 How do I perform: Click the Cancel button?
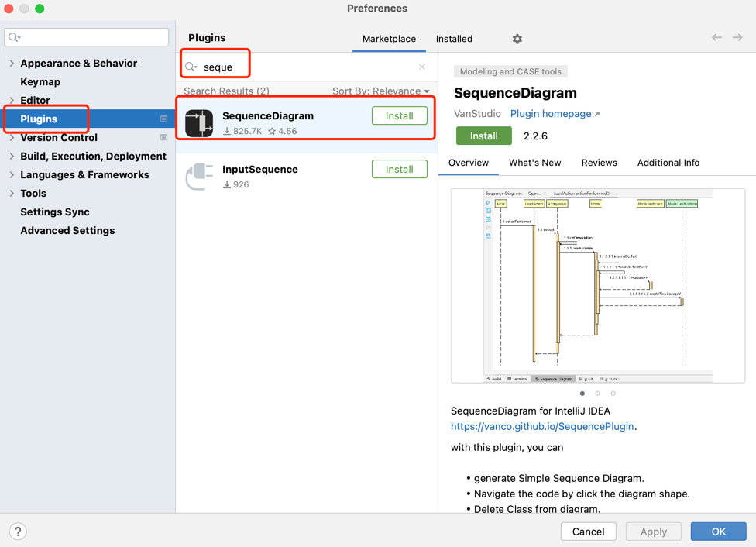coord(588,532)
